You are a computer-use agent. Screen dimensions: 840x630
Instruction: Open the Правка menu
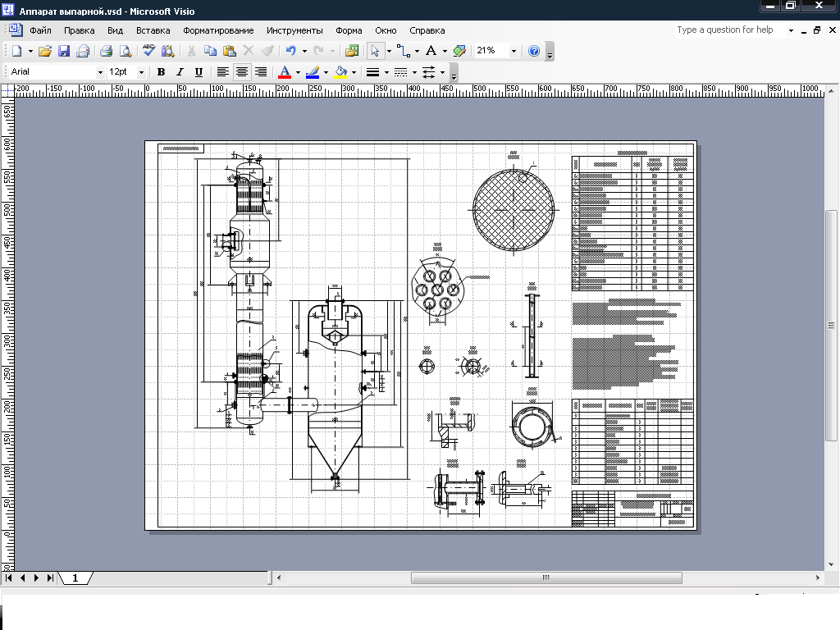pos(80,30)
